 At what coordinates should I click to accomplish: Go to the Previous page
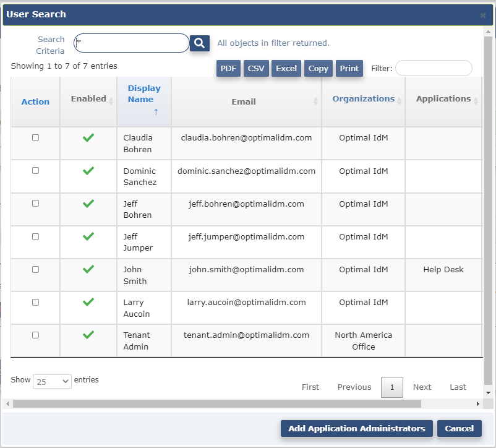354,387
